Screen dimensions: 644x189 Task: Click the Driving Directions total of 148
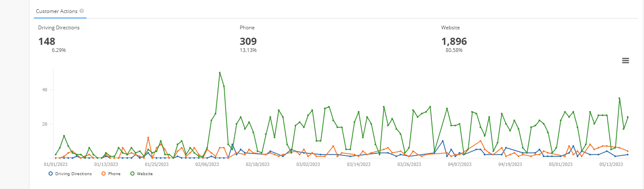(x=47, y=41)
